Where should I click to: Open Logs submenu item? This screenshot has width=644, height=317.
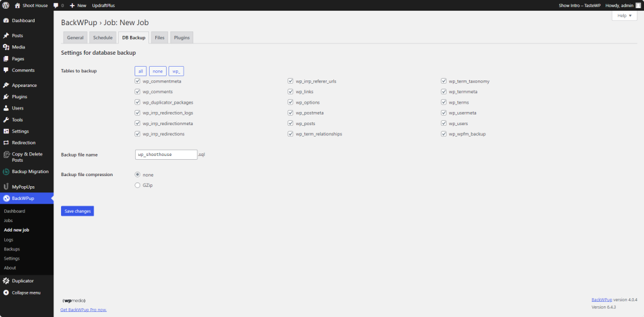pyautogui.click(x=9, y=240)
